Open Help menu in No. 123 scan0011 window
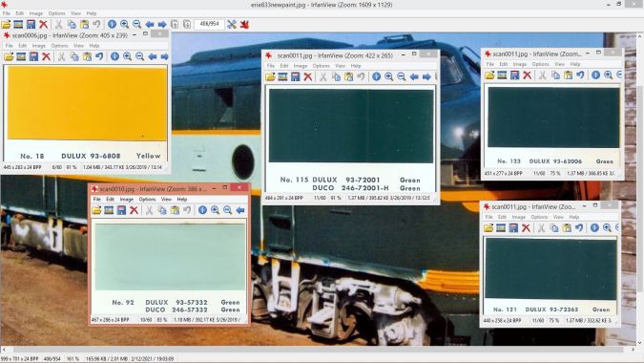Viewport: 644px width, 363px height. pos(575,65)
